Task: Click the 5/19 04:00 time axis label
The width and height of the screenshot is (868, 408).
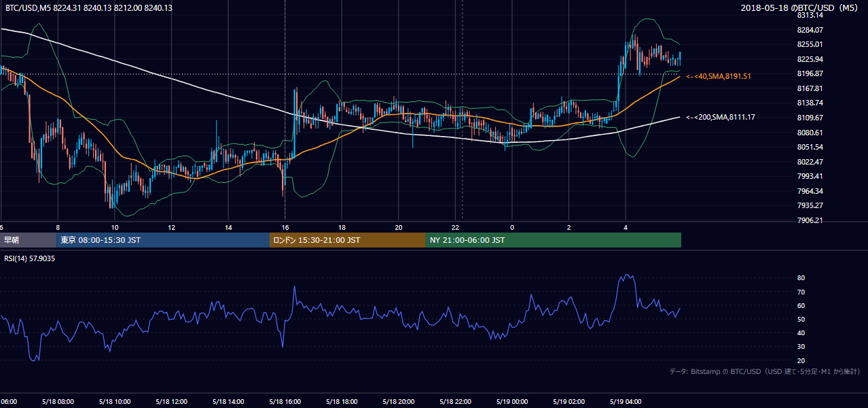Action: (x=625, y=402)
